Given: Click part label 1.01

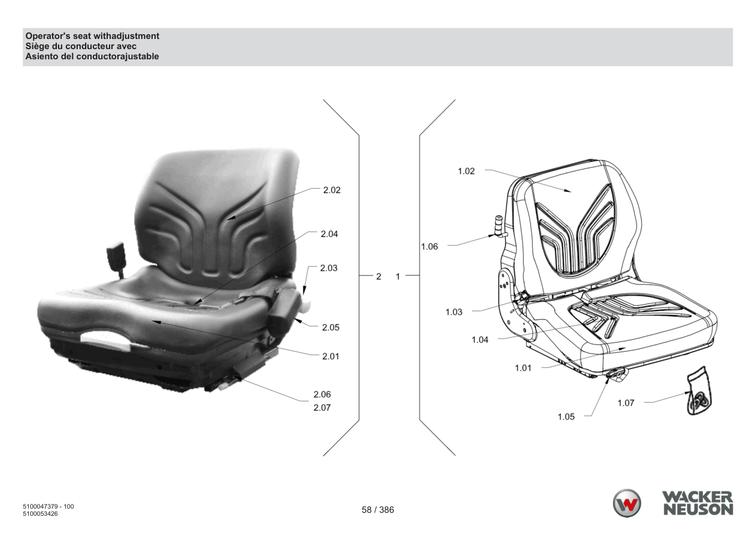Looking at the screenshot, I should pyautogui.click(x=523, y=368).
